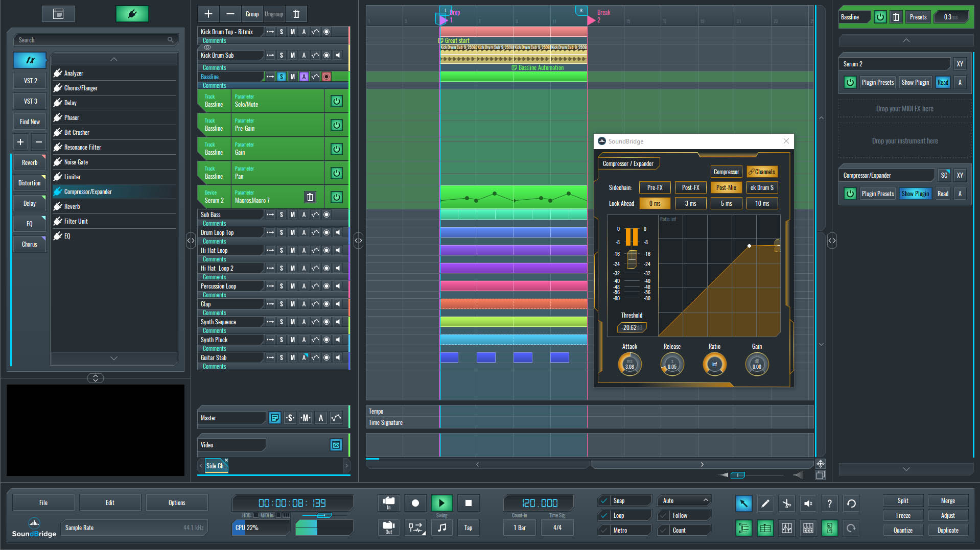The height and width of the screenshot is (550, 980).
Task: Open the Options menu
Action: click(x=177, y=503)
